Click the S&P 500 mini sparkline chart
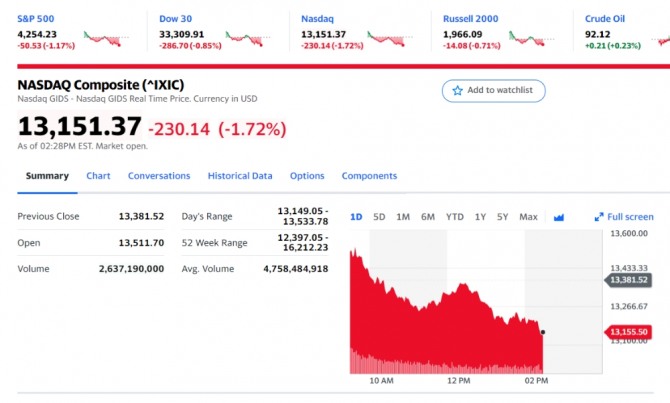Viewport: 670px width, 403px height. 102,39
